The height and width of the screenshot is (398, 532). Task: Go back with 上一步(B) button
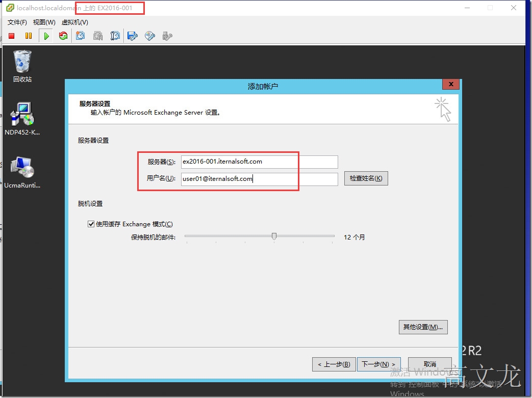click(334, 364)
